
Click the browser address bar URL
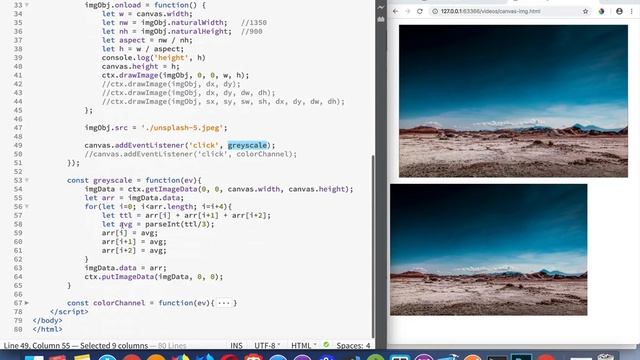tap(491, 11)
